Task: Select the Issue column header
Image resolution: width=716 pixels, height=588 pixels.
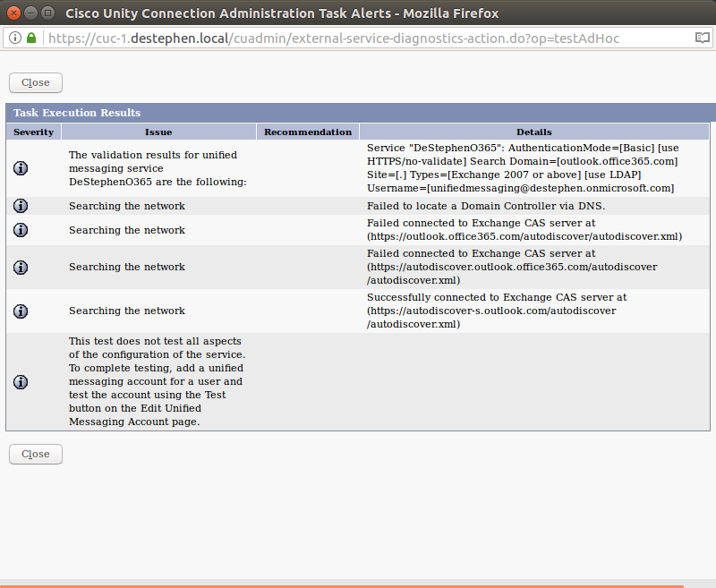Action: pyautogui.click(x=158, y=132)
